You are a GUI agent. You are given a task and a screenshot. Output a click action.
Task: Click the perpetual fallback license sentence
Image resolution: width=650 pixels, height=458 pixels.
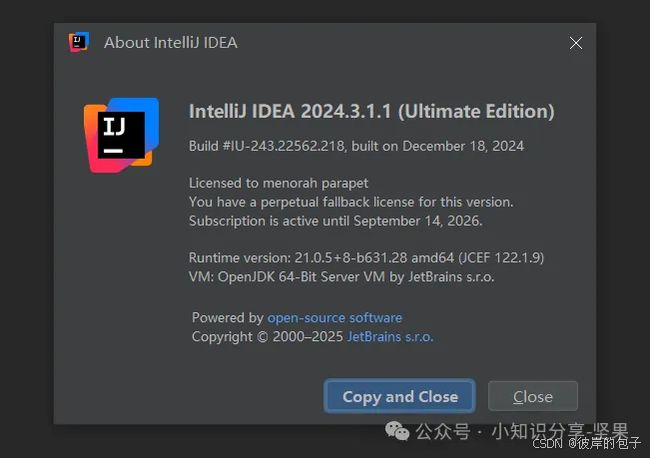[351, 202]
